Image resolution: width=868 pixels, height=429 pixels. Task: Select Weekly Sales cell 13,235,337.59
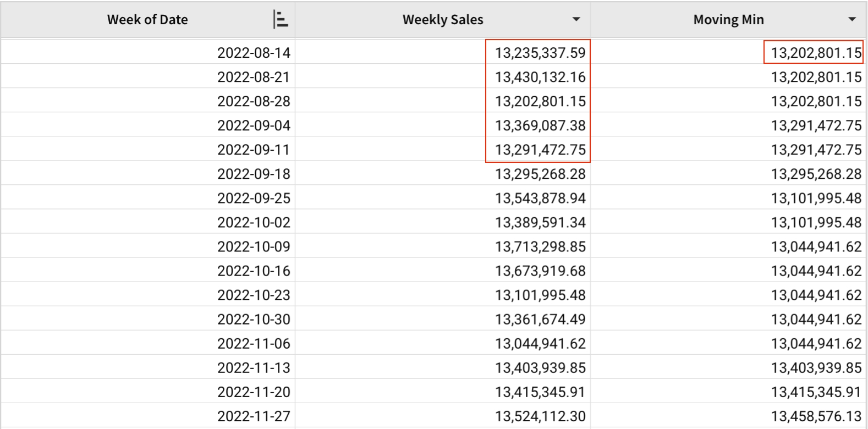(x=540, y=53)
